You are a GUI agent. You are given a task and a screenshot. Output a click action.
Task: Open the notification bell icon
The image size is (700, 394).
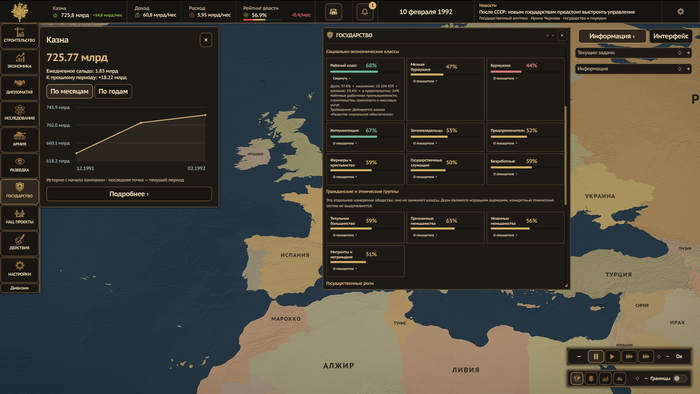(x=364, y=12)
